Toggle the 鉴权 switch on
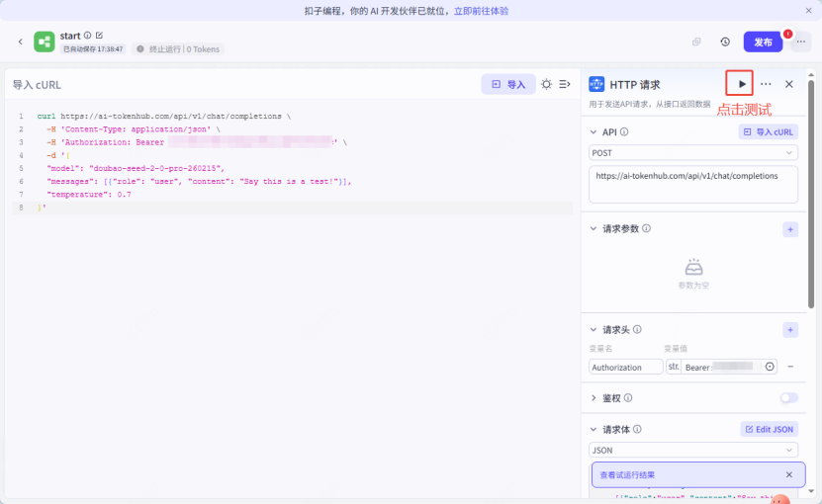 (x=789, y=398)
